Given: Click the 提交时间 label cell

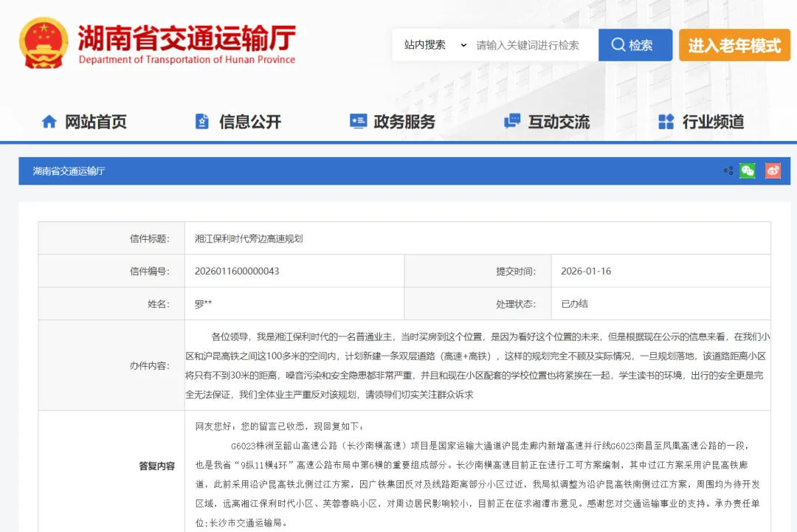Looking at the screenshot, I should (x=477, y=272).
